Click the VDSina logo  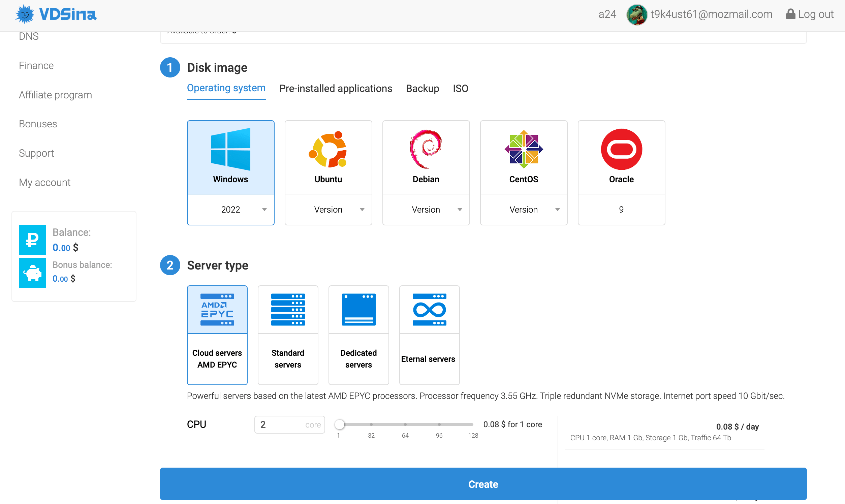pos(56,14)
